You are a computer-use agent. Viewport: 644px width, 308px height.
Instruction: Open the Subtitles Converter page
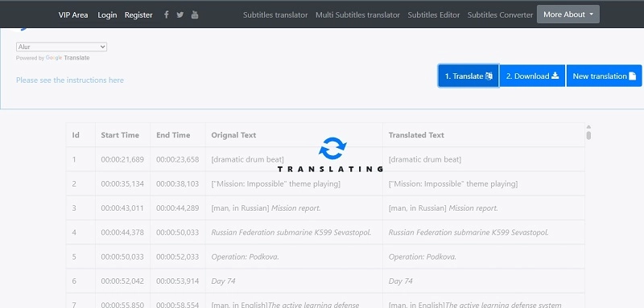pyautogui.click(x=500, y=14)
